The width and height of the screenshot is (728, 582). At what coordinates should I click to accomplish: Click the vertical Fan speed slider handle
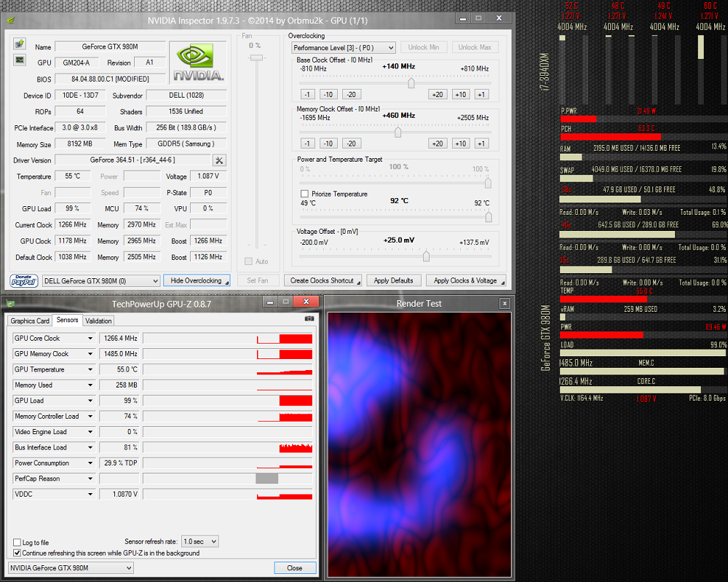pyautogui.click(x=257, y=58)
